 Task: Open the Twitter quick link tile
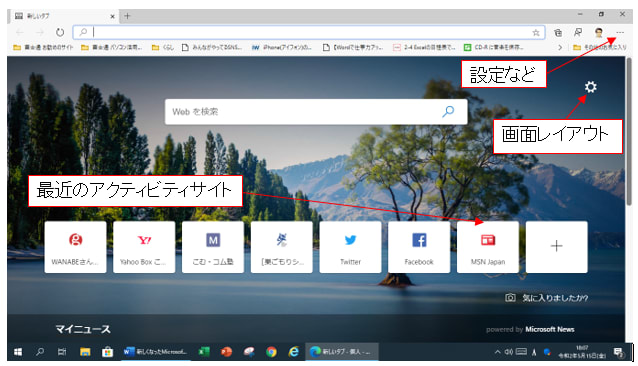(350, 247)
